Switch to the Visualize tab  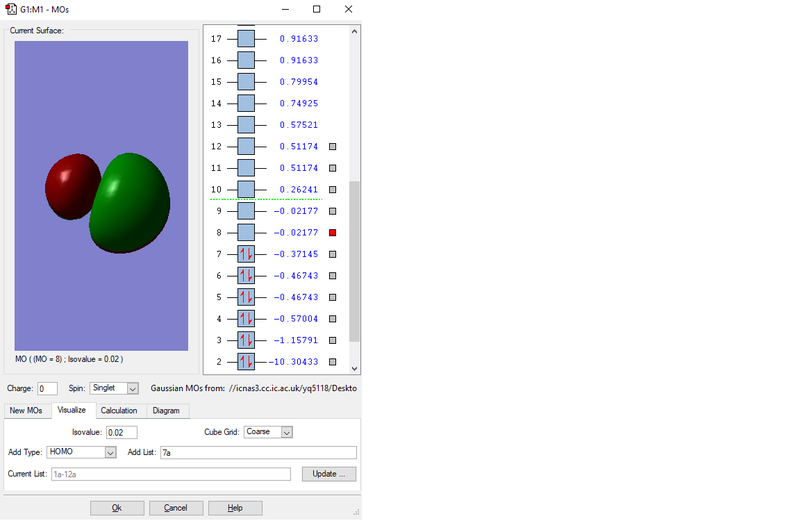[72, 410]
